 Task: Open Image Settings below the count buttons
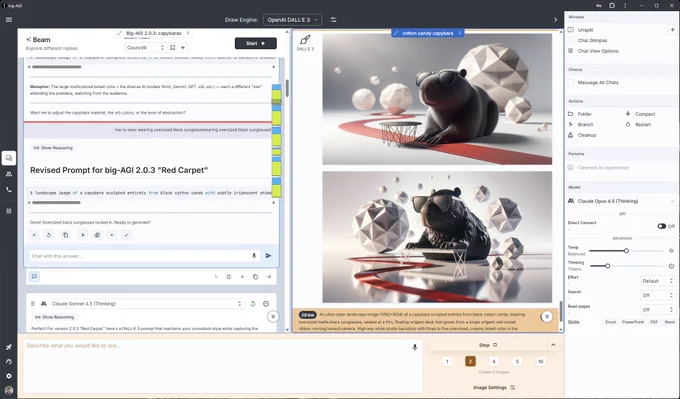tap(494, 387)
